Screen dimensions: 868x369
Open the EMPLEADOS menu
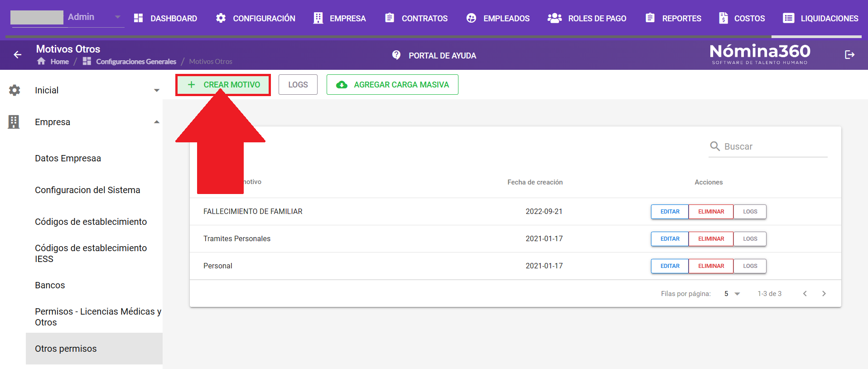[x=498, y=18]
